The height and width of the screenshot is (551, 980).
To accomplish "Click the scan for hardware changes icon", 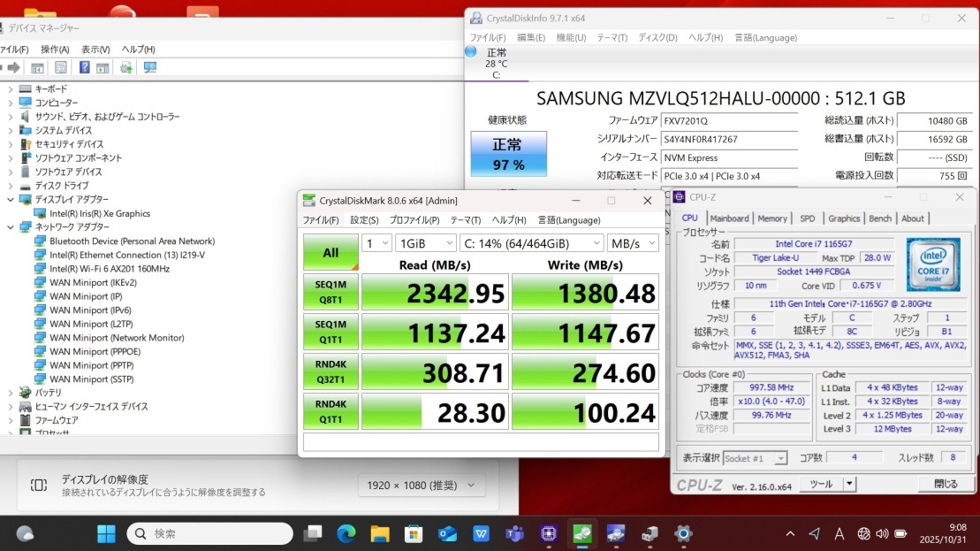I will point(149,68).
